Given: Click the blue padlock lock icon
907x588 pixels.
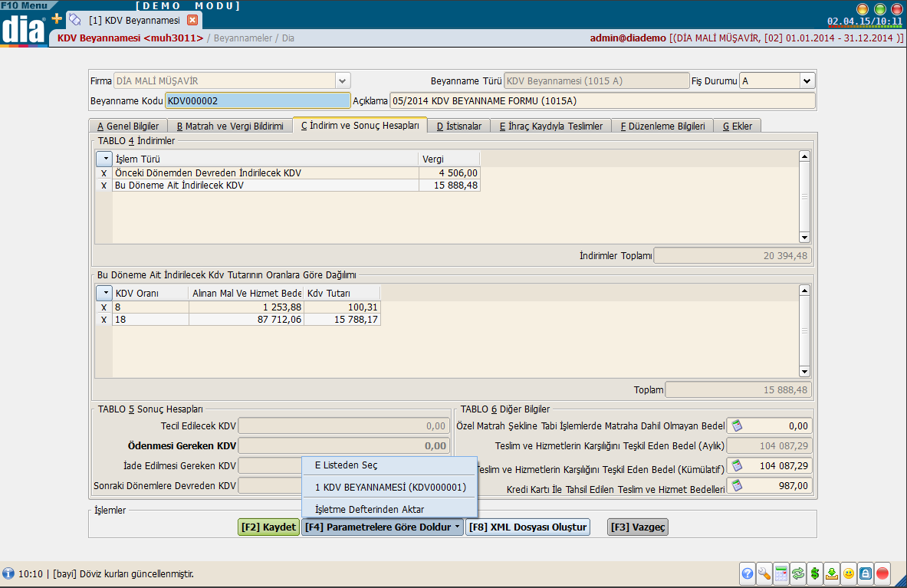Looking at the screenshot, I should point(866,573).
